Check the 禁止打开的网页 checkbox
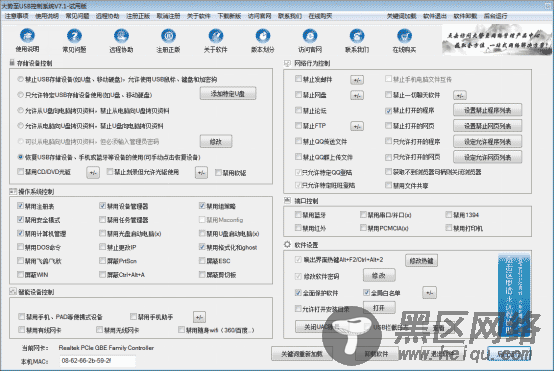Viewport: 554px width, 371px height. coord(389,126)
